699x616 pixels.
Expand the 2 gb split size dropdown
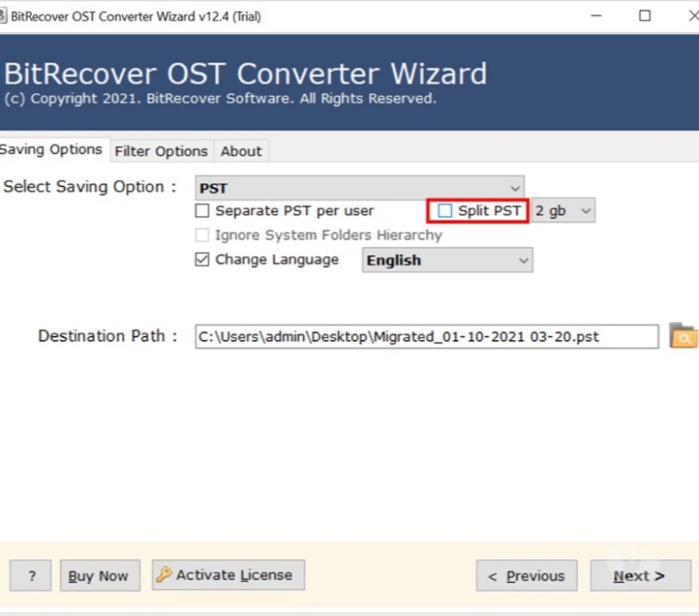click(564, 211)
